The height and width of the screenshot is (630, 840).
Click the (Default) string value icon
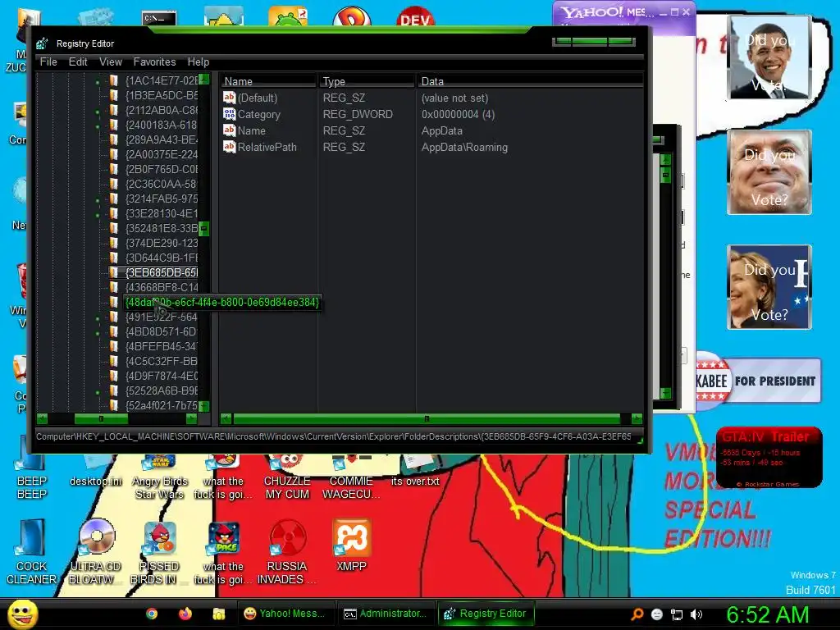point(230,98)
